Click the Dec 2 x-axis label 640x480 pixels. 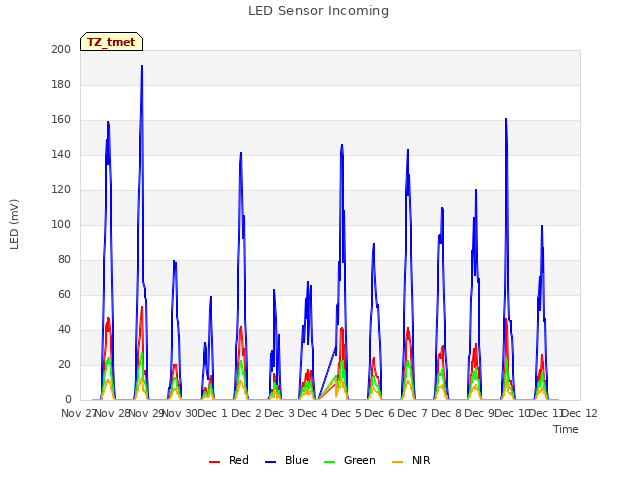pos(246,413)
